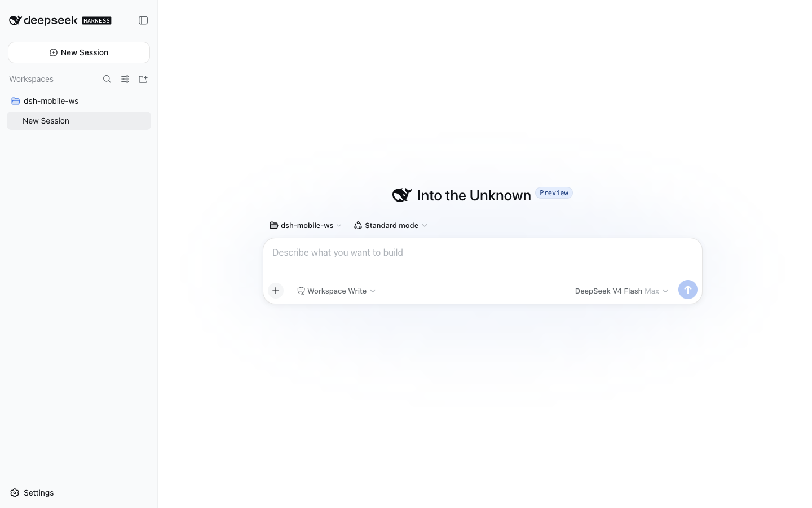Open the Workspace Write permissions dropdown
812x508 pixels.
[x=337, y=291]
